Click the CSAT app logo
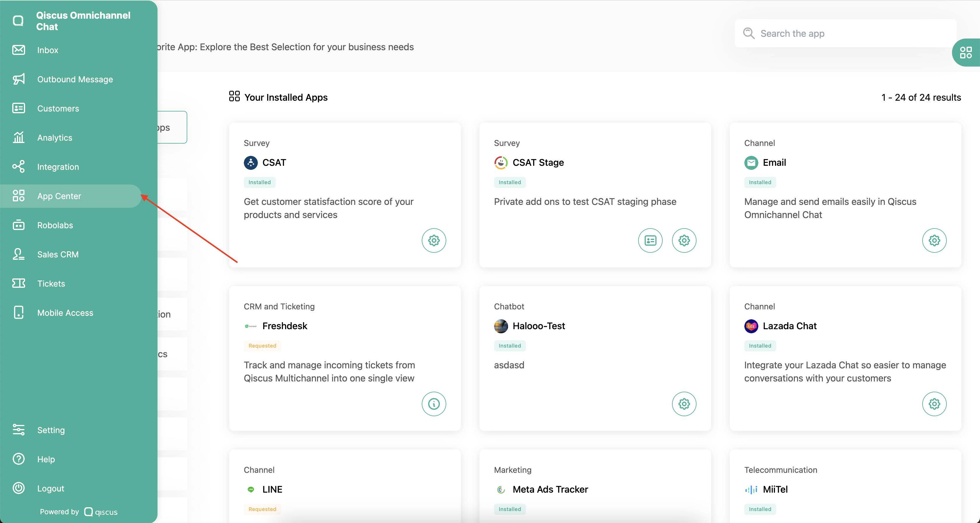 [x=251, y=163]
